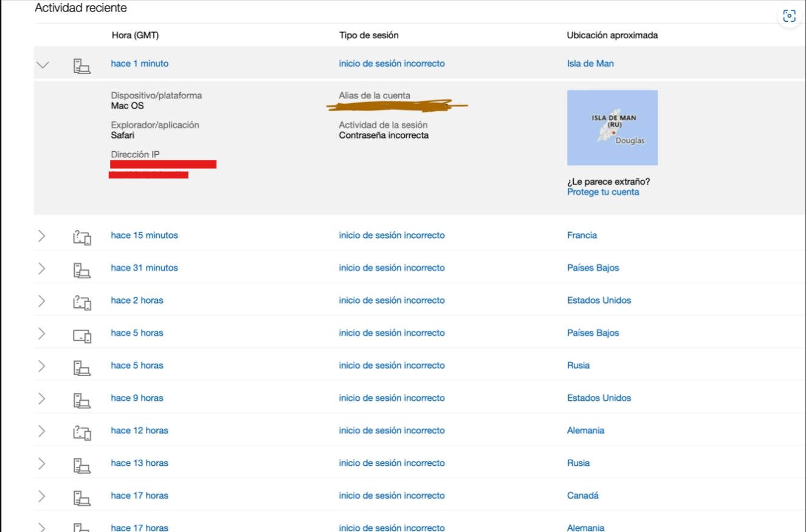The image size is (806, 532).
Task: Click the 'Safari' browser value
Action: [x=123, y=135]
